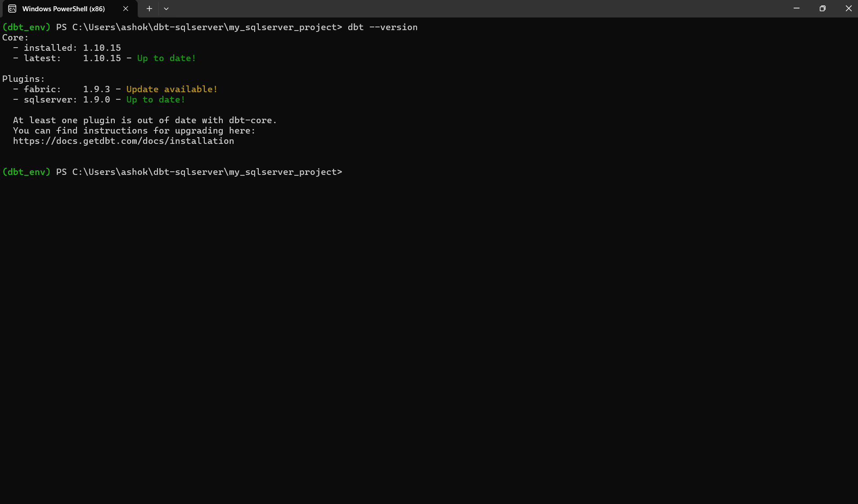858x504 pixels.
Task: Open the docs.getdbt.com installation URL
Action: point(123,141)
